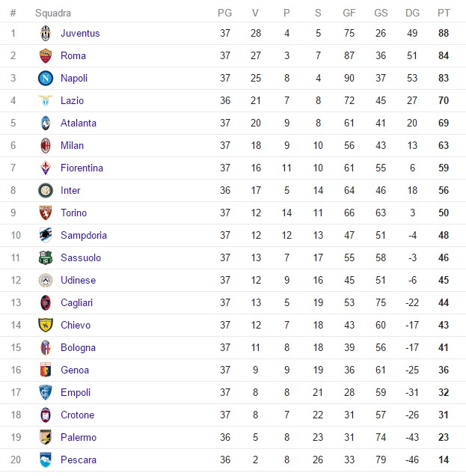Click the Milan club crest icon

(46, 145)
